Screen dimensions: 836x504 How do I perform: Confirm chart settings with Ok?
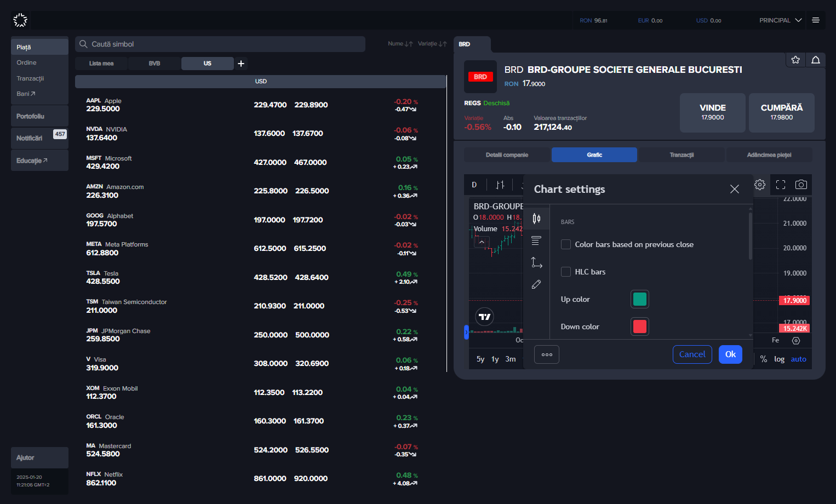point(731,354)
